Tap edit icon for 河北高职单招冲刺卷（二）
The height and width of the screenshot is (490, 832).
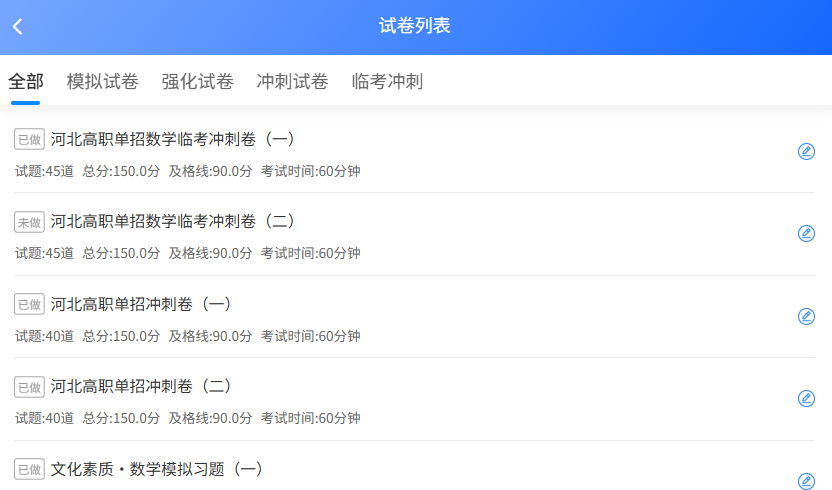pyautogui.click(x=806, y=398)
